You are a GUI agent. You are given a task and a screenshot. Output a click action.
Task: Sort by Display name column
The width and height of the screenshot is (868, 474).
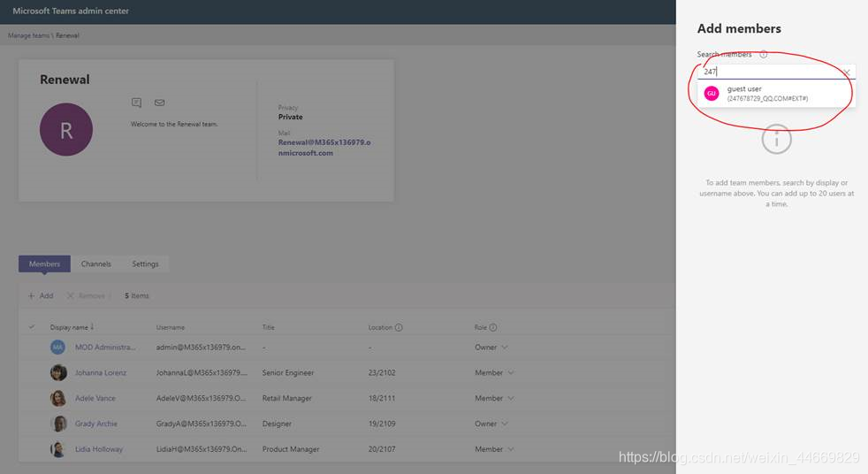pos(72,327)
